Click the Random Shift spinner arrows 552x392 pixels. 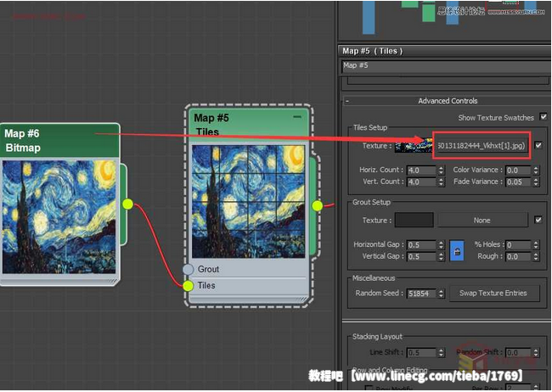click(x=536, y=353)
